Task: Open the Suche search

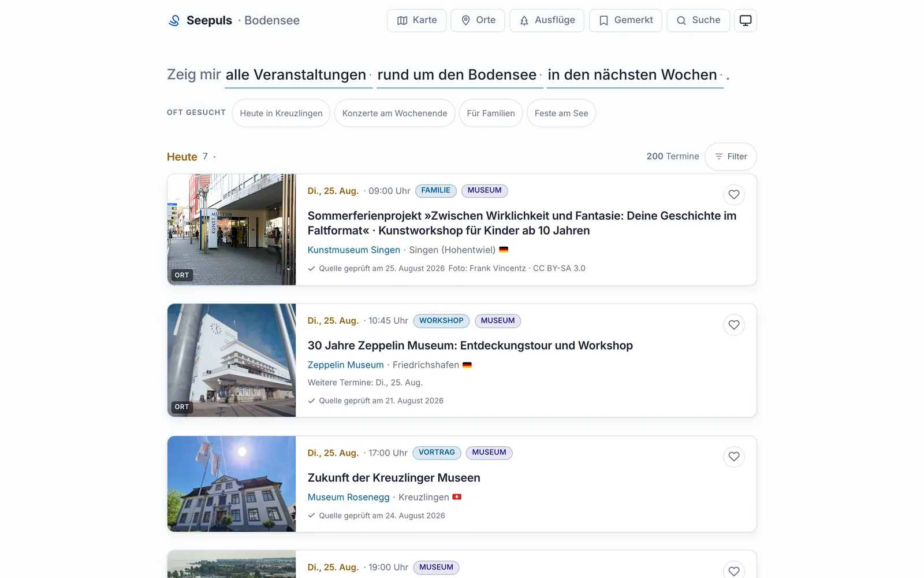Action: [x=698, y=20]
